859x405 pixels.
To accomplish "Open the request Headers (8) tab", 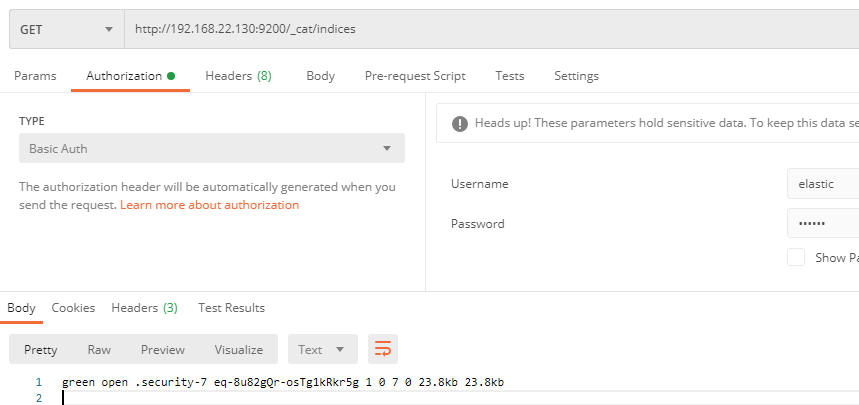I will click(x=238, y=76).
